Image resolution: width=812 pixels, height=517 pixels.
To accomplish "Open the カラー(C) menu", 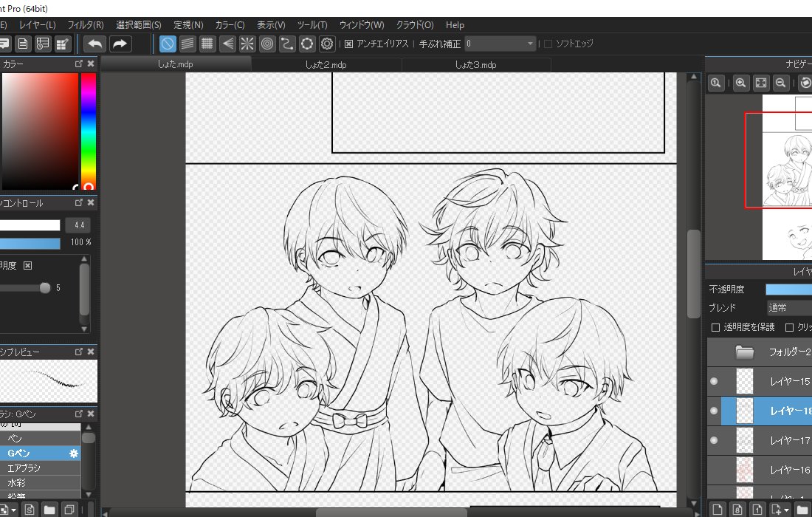I will click(230, 25).
